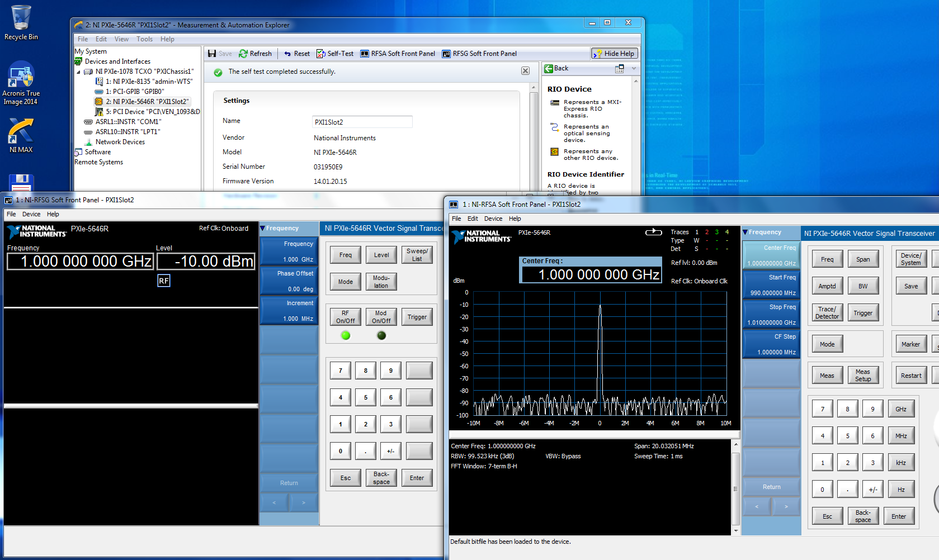Open the help pane options dropdown arrow

[634, 68]
